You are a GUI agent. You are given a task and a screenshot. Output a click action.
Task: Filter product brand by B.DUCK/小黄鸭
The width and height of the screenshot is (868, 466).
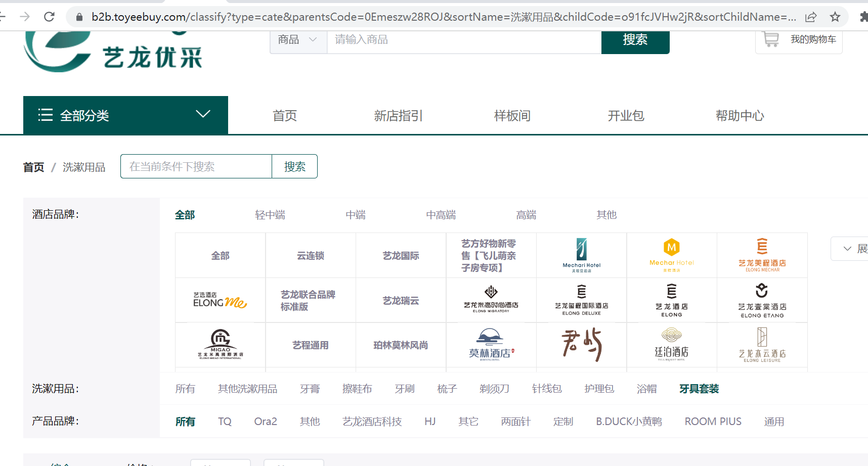tap(629, 422)
